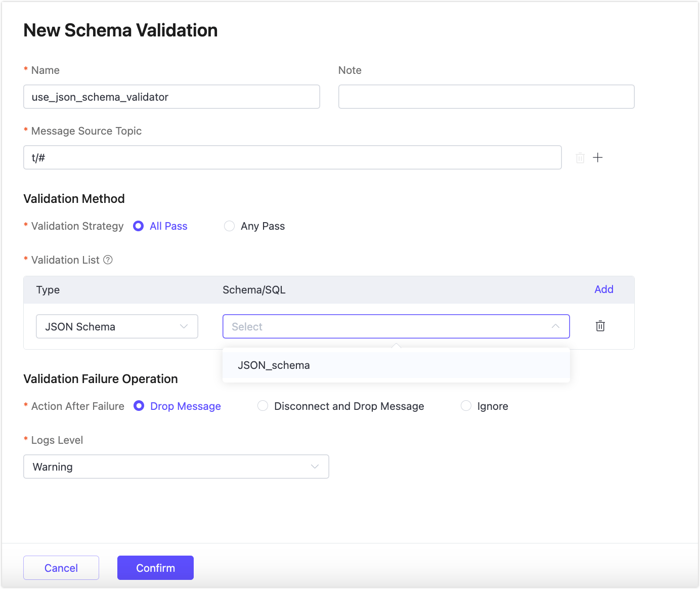Open the Logs Level Warning dropdown
This screenshot has width=700, height=589.
(x=176, y=466)
